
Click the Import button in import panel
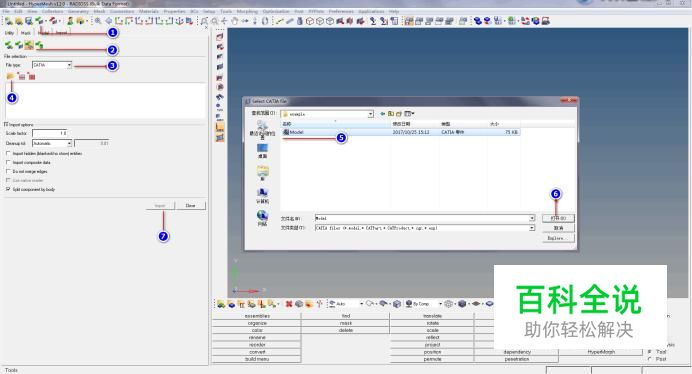(160, 206)
